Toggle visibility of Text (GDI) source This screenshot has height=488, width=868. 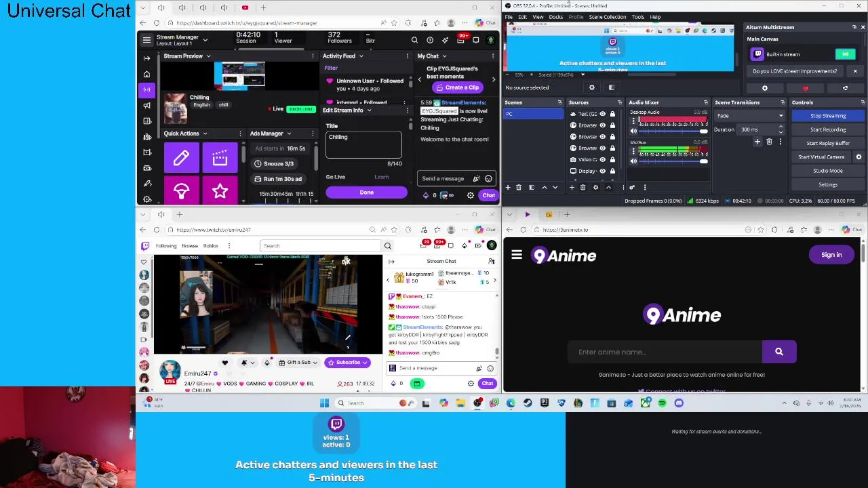602,114
